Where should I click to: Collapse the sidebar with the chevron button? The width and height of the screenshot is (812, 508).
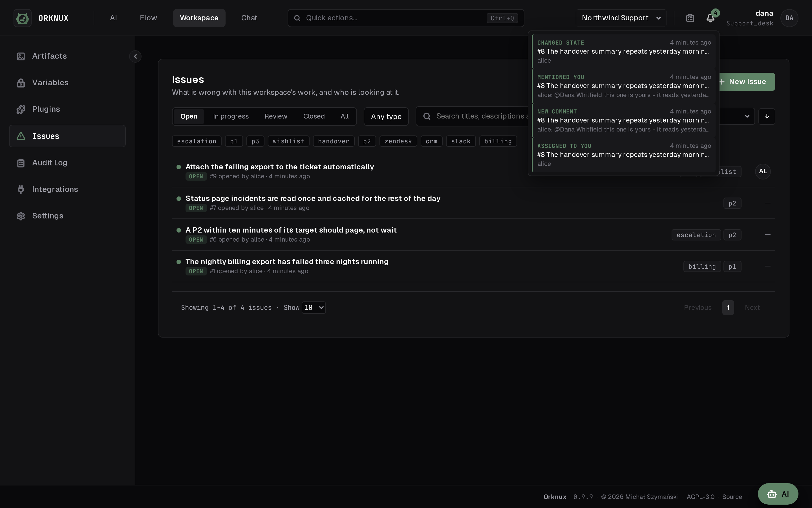click(135, 56)
